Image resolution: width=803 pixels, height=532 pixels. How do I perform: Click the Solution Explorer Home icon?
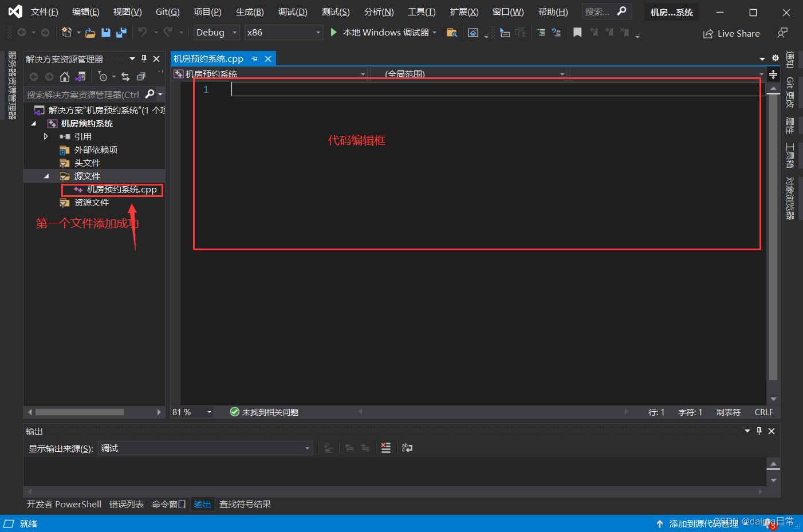[65, 77]
